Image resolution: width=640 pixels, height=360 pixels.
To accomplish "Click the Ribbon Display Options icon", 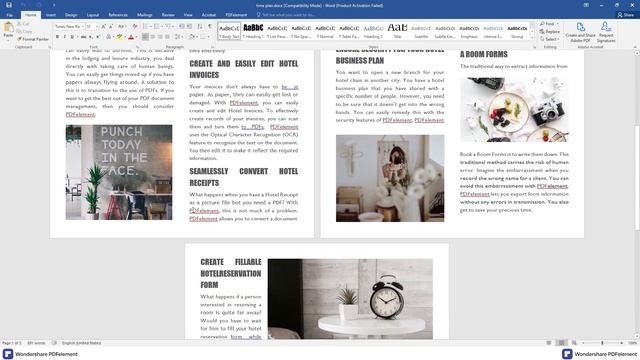I will pos(586,5).
